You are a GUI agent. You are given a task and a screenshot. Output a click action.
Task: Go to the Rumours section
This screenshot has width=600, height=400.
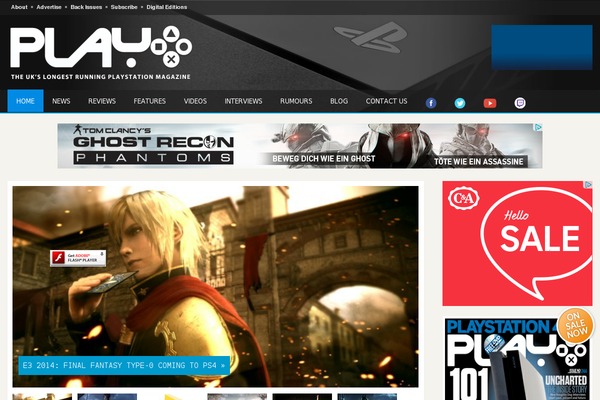296,101
